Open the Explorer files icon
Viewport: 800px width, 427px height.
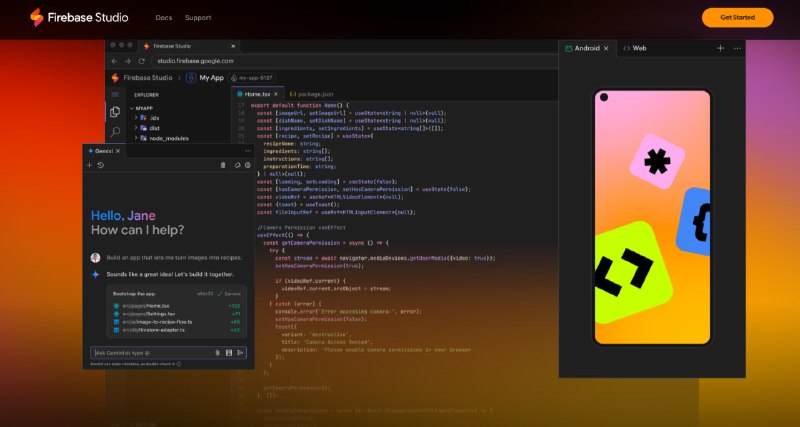[115, 112]
